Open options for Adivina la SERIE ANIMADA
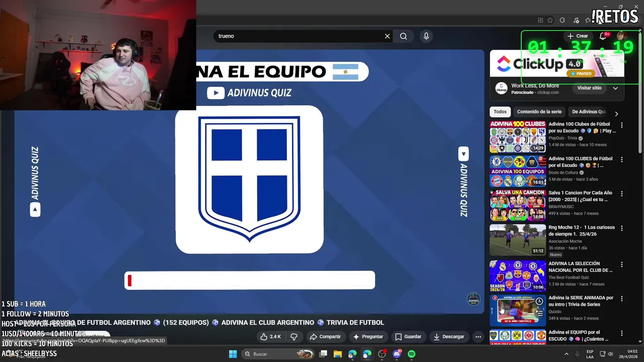Image resolution: width=644 pixels, height=362 pixels. [x=622, y=299]
